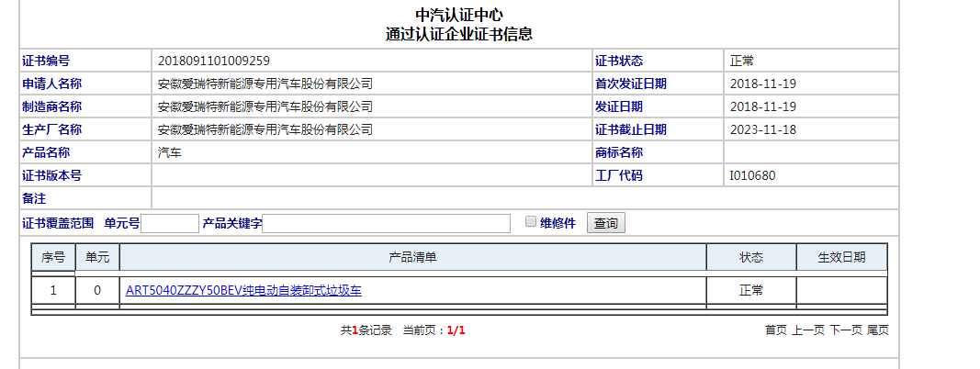This screenshot has width=980, height=369.
Task: Navigate to 下一页
Action: [846, 330]
